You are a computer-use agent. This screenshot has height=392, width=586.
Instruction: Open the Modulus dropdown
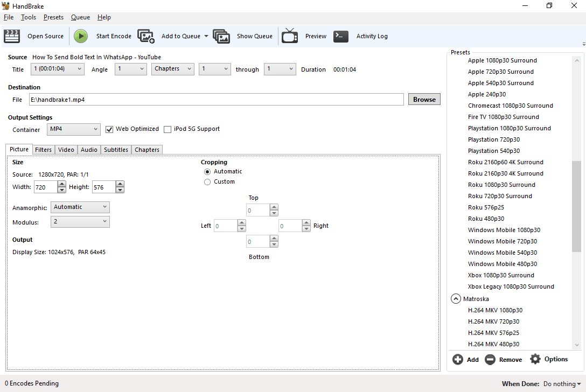80,222
